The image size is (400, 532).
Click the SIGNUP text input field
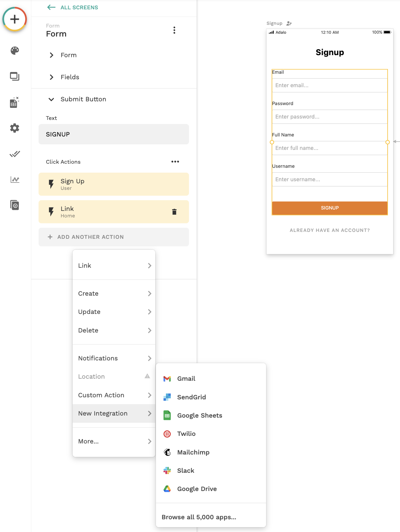coord(114,134)
